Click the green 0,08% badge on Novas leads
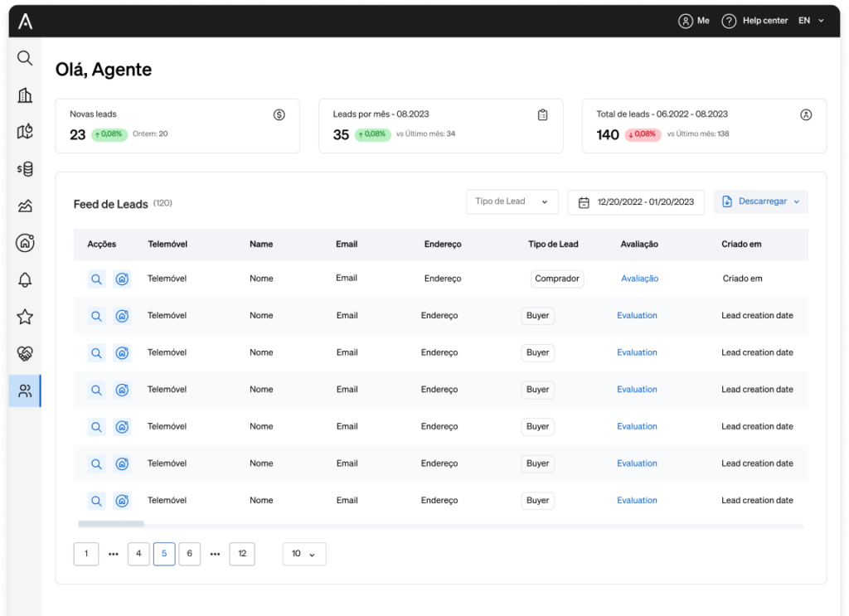 [x=109, y=134]
